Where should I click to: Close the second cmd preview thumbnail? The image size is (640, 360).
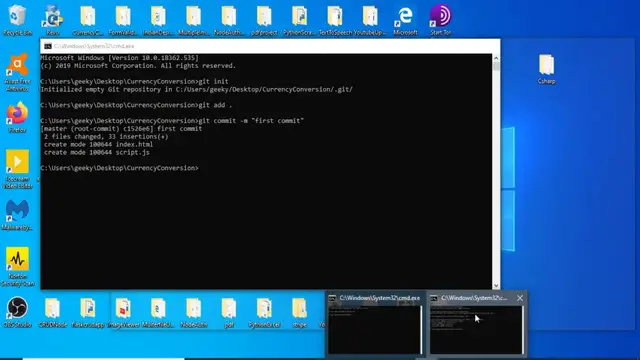point(520,298)
